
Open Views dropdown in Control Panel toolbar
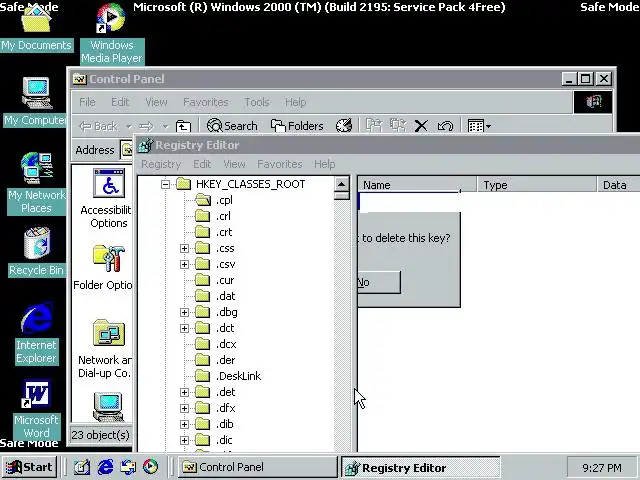click(479, 126)
